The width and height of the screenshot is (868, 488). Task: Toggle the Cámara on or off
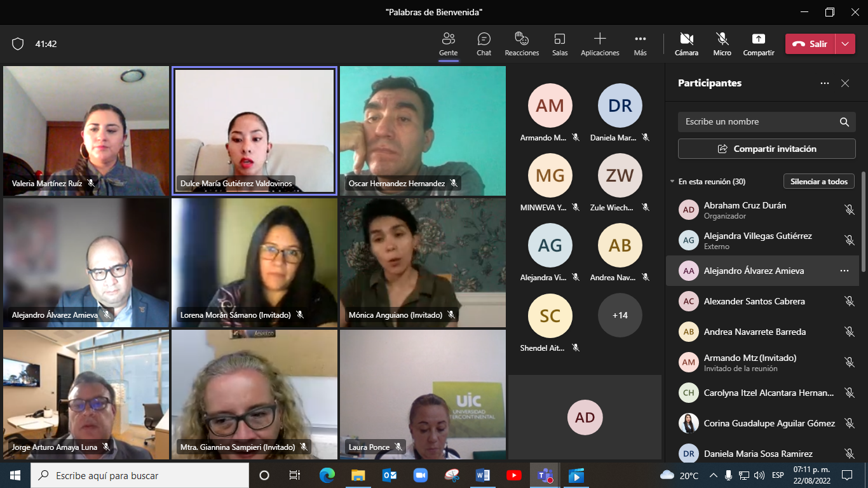[x=686, y=44]
